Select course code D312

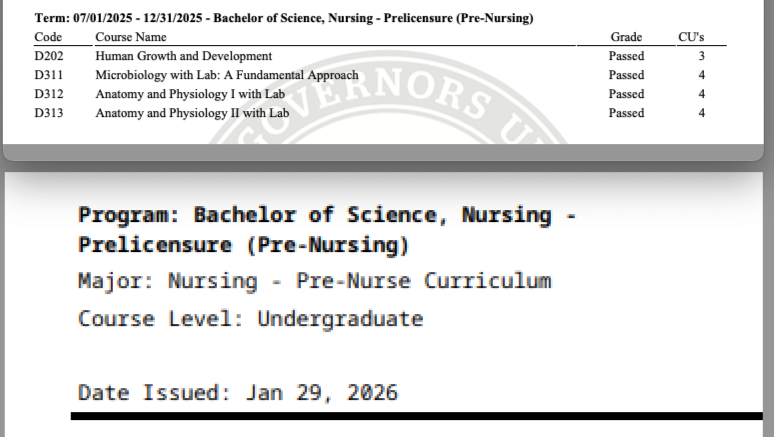tap(49, 94)
